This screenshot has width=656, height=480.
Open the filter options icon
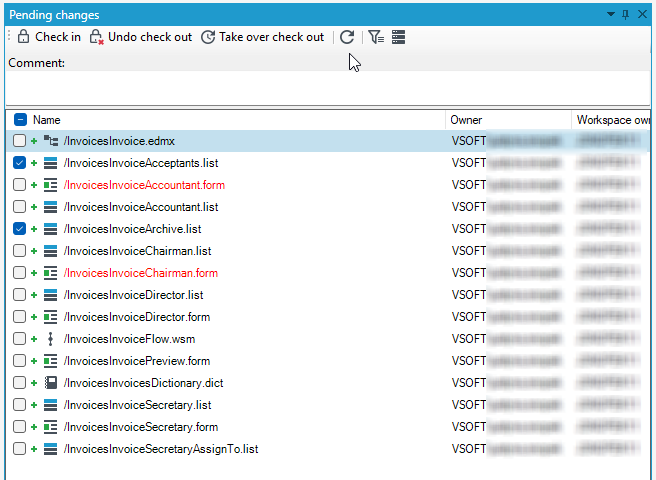tap(376, 37)
